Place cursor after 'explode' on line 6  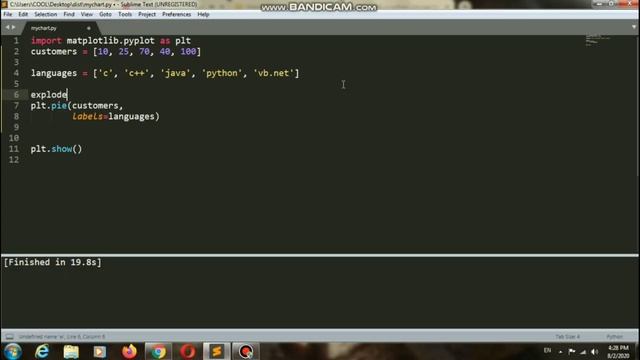(67, 95)
